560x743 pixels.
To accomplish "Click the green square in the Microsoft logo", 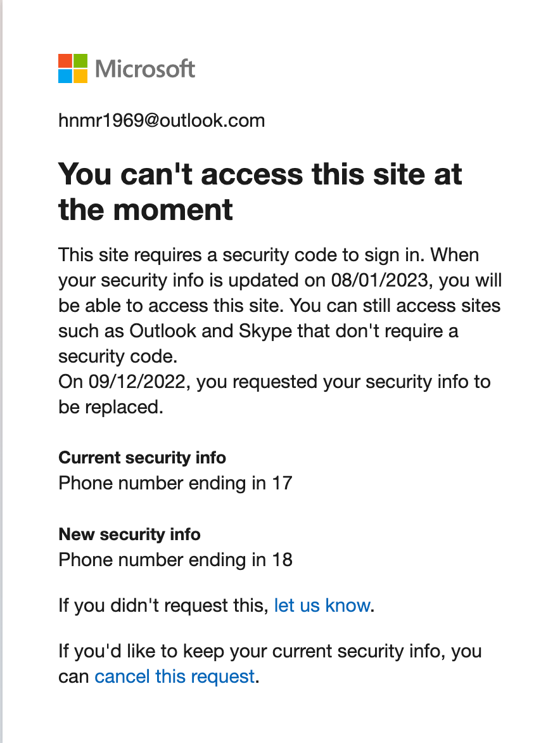I will click(x=80, y=61).
